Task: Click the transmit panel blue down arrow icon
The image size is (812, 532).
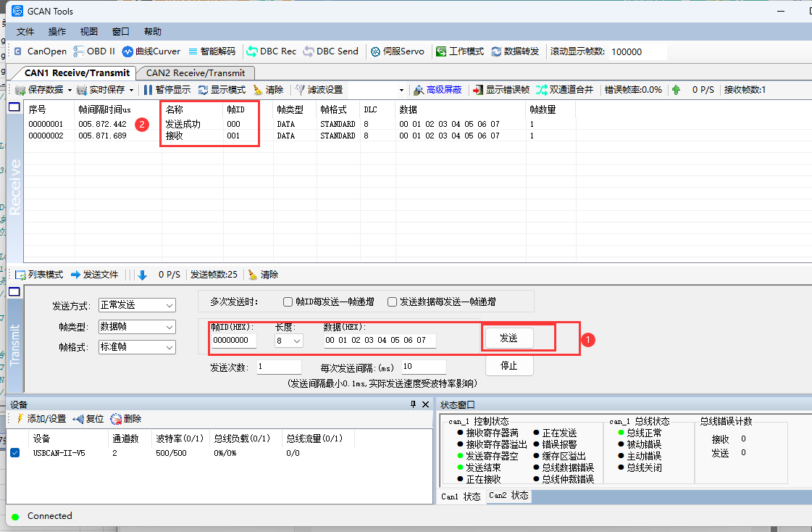Action: point(143,275)
